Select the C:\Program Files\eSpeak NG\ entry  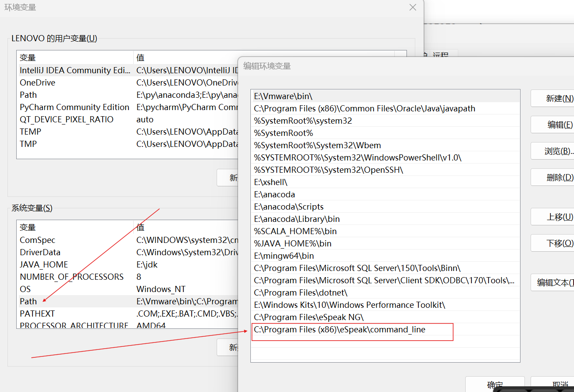pyautogui.click(x=309, y=317)
